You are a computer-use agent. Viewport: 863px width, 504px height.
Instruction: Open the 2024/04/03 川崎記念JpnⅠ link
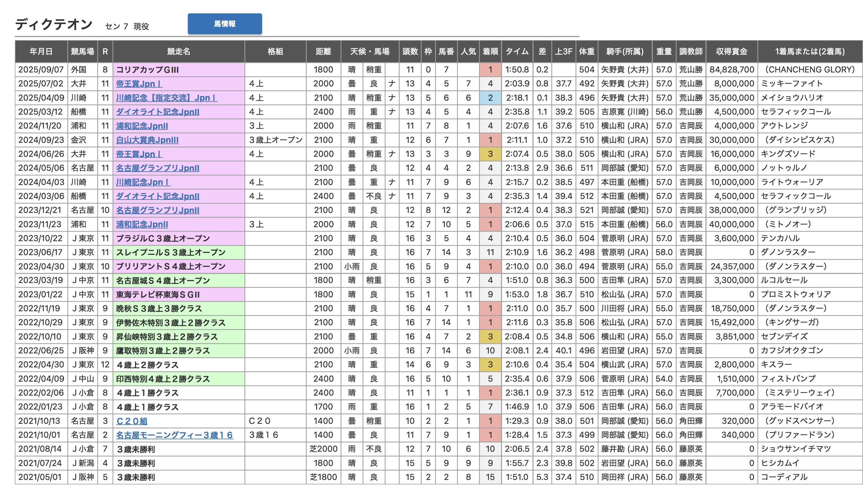pyautogui.click(x=143, y=182)
